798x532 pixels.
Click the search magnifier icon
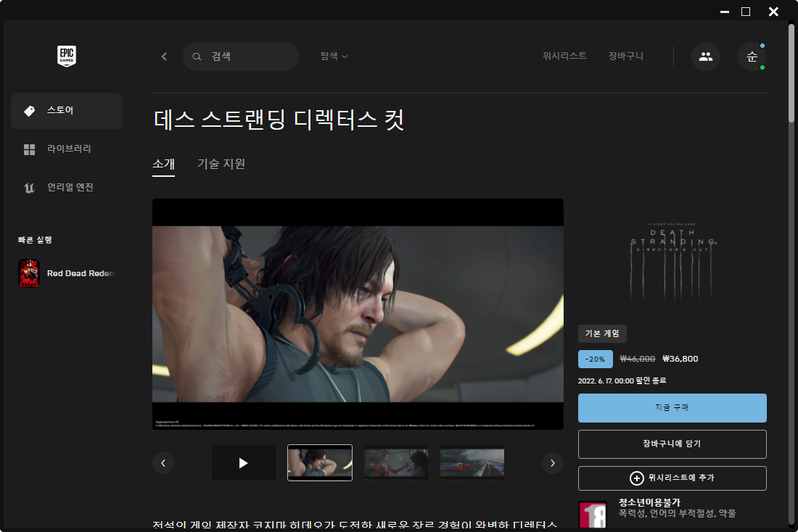197,57
